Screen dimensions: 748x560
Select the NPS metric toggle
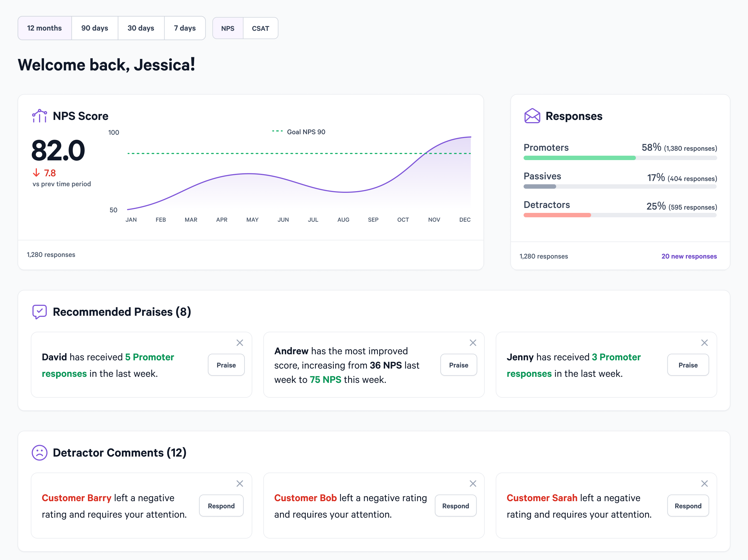[x=228, y=28]
